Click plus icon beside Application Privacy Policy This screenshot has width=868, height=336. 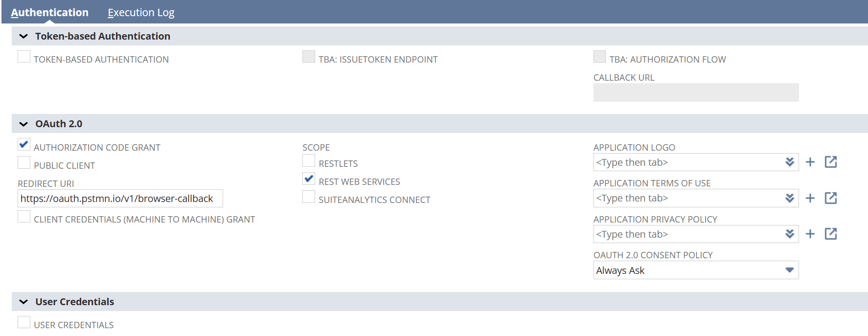[810, 234]
